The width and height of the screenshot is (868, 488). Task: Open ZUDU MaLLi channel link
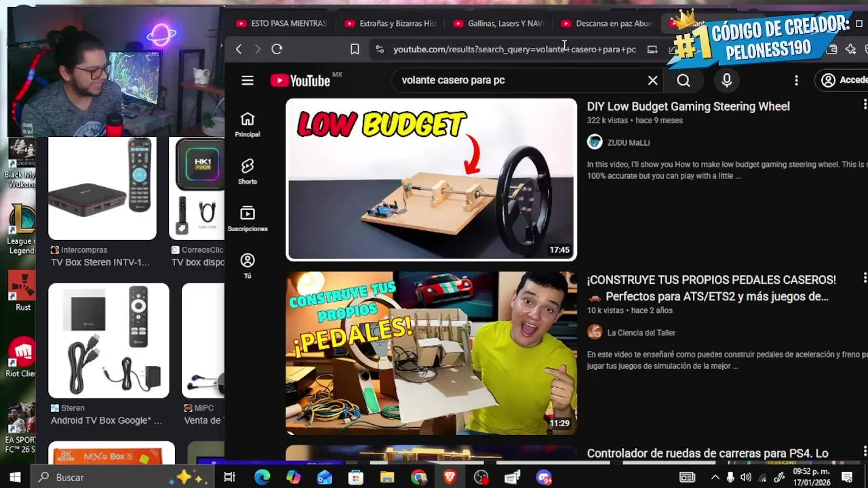(x=628, y=142)
